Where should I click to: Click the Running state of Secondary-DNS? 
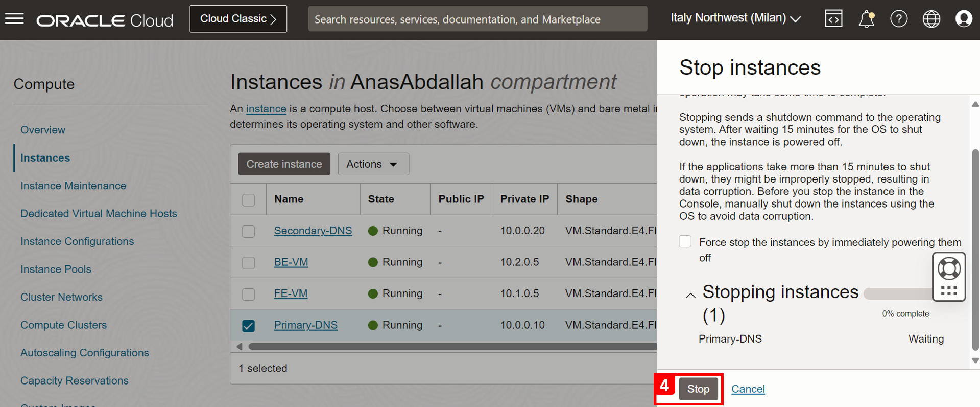point(395,231)
